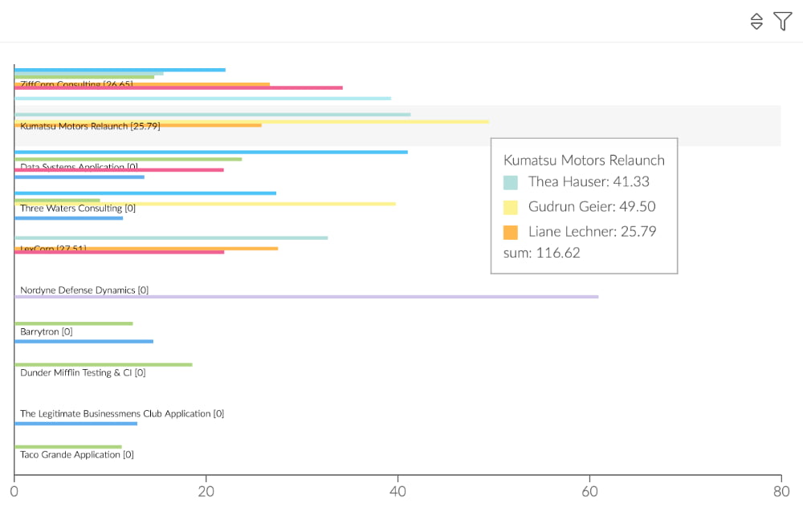Click the green Barrytron bar

click(x=74, y=324)
